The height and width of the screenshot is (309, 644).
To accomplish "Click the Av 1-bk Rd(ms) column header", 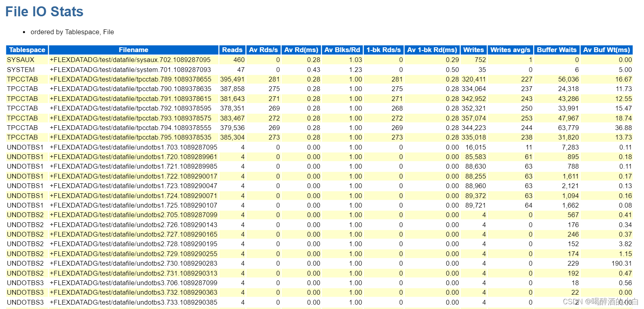I will pos(432,50).
